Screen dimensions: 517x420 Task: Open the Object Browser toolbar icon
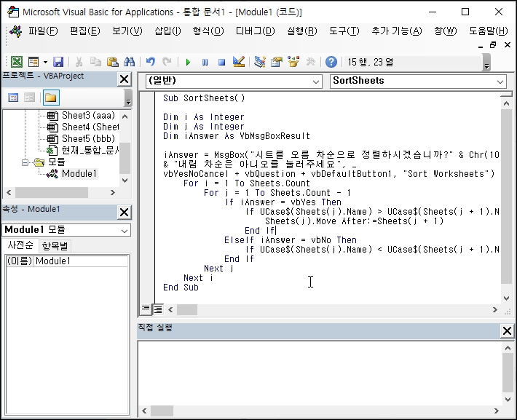click(x=293, y=62)
